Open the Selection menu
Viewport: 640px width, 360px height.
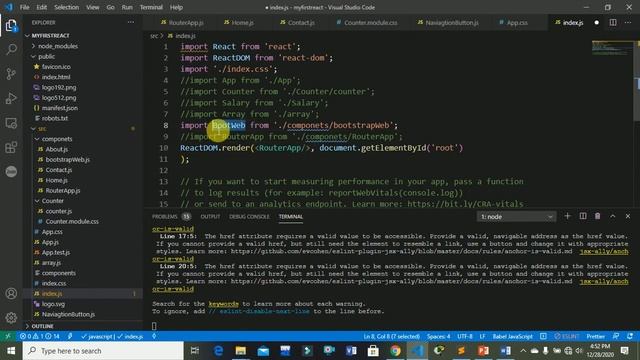(67, 7)
